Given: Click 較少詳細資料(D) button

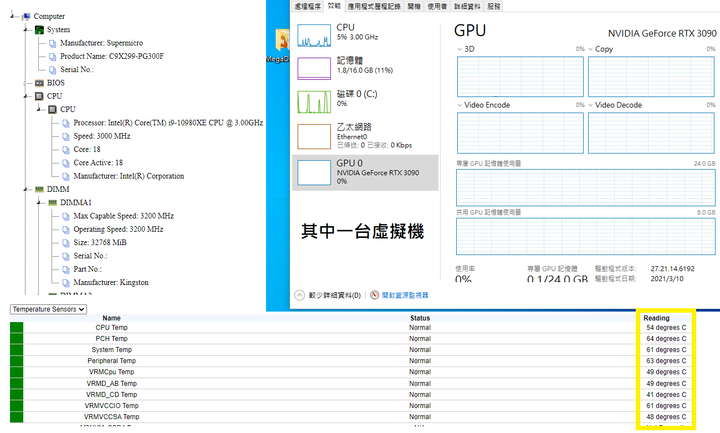Looking at the screenshot, I should (x=335, y=295).
